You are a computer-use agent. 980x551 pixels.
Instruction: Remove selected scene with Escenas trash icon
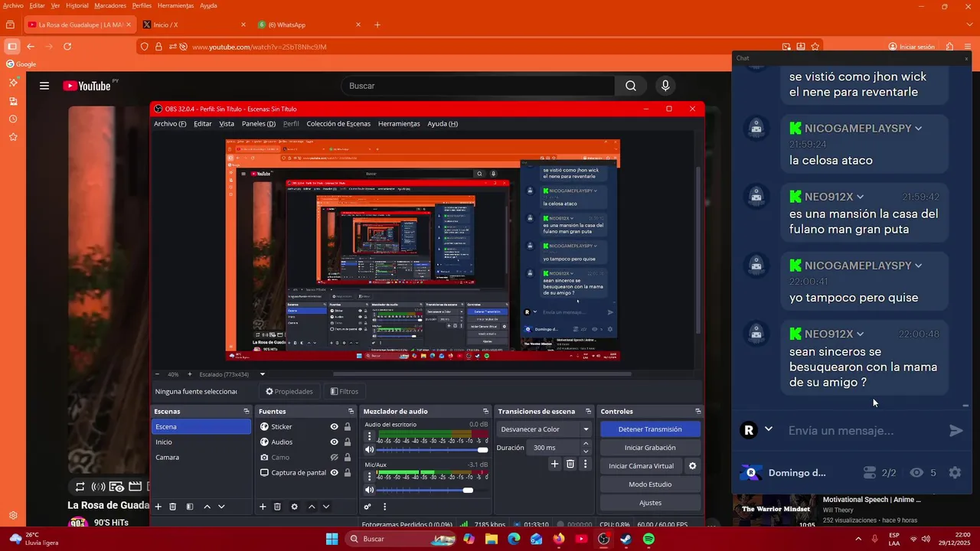point(173,507)
